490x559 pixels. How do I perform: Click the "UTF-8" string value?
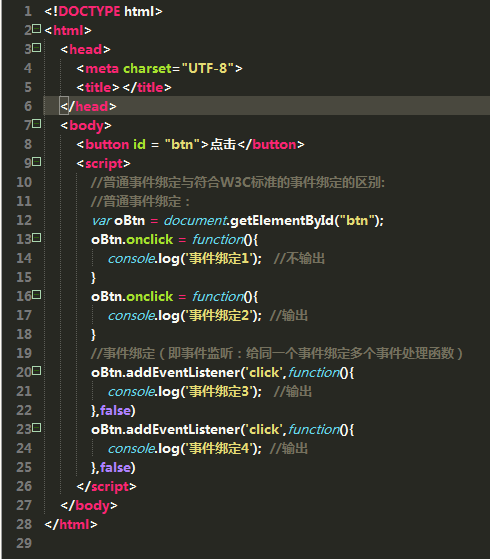pos(208,68)
